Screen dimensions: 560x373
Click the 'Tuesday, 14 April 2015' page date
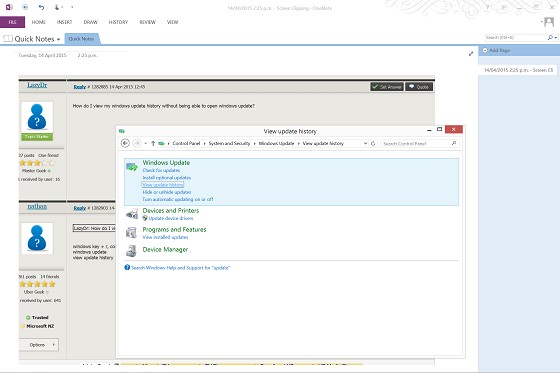[x=42, y=55]
